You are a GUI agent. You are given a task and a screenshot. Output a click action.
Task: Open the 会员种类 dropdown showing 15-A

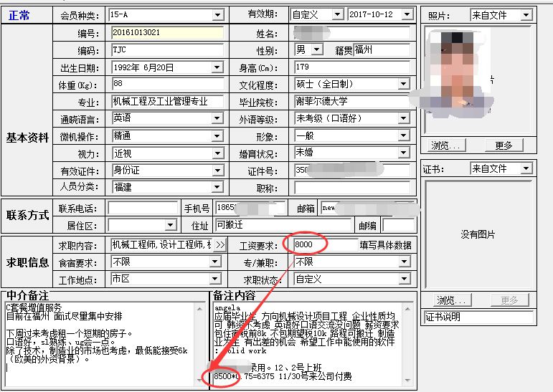[x=217, y=15]
